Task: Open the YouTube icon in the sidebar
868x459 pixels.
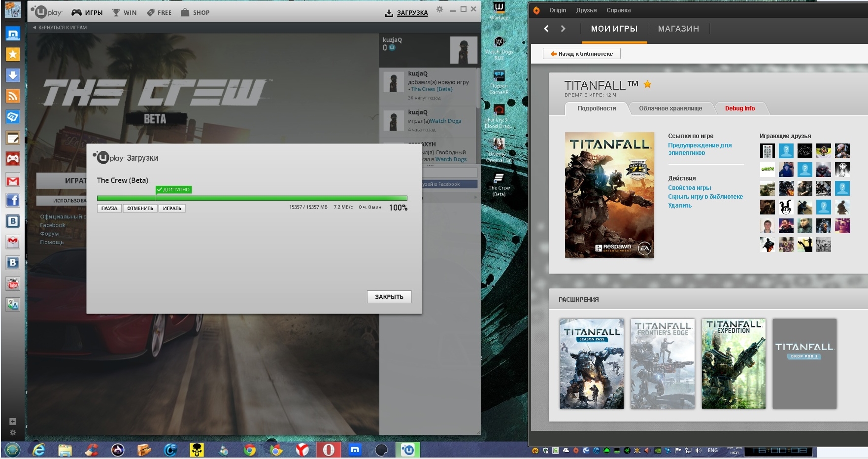Action: (x=13, y=283)
